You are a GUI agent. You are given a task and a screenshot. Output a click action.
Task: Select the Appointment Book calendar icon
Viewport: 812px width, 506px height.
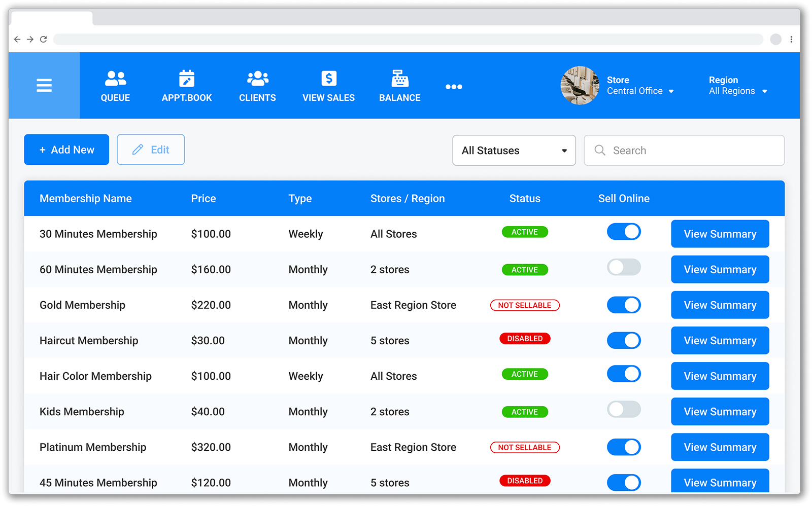186,79
